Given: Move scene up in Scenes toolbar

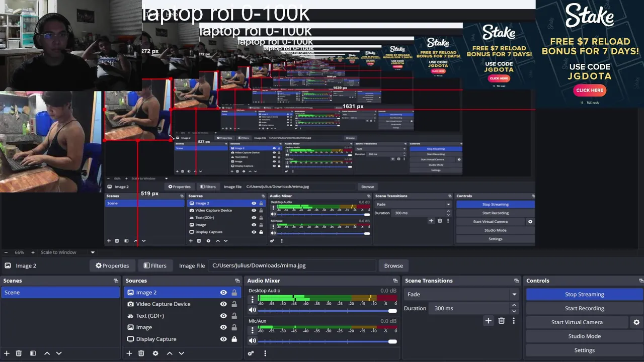Looking at the screenshot, I should pos(47,353).
